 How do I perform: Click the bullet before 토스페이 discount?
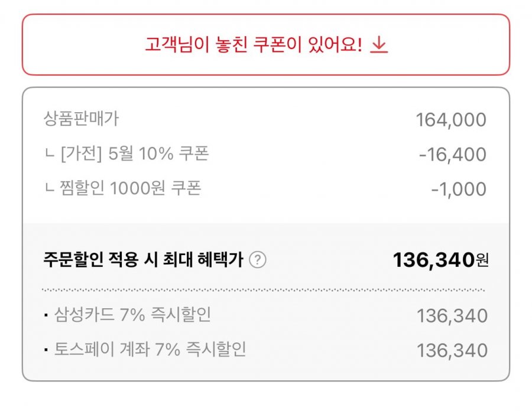click(x=46, y=350)
